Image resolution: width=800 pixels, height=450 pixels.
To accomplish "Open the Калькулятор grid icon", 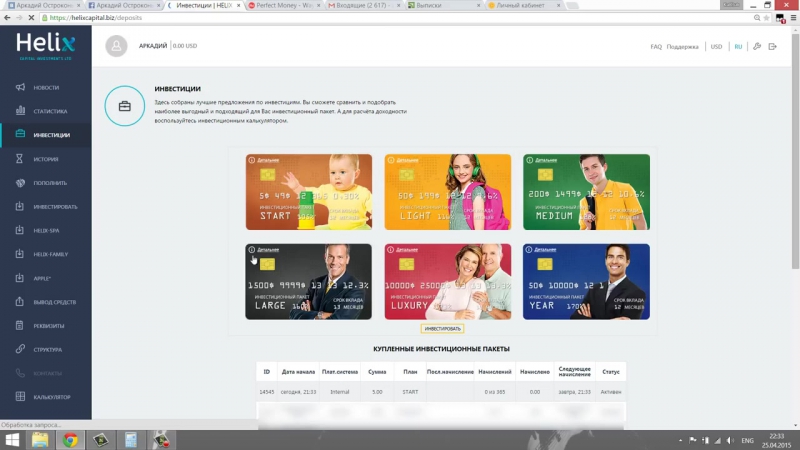I will click(20, 396).
